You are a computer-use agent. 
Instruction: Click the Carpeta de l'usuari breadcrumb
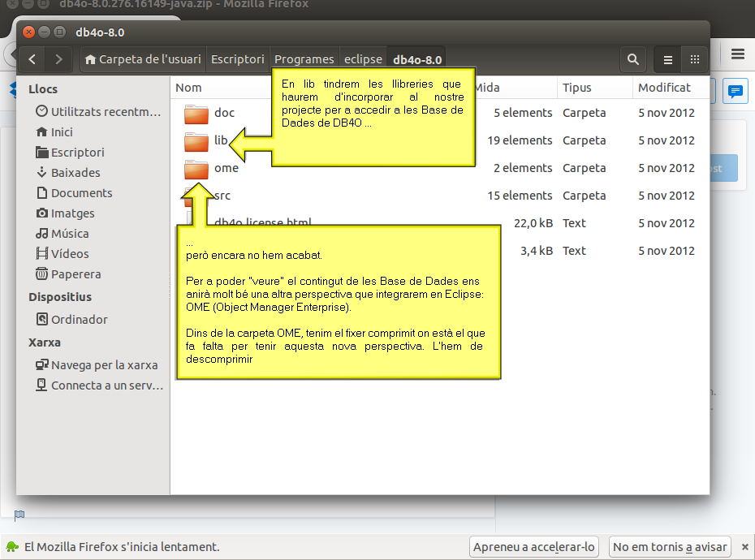point(143,59)
